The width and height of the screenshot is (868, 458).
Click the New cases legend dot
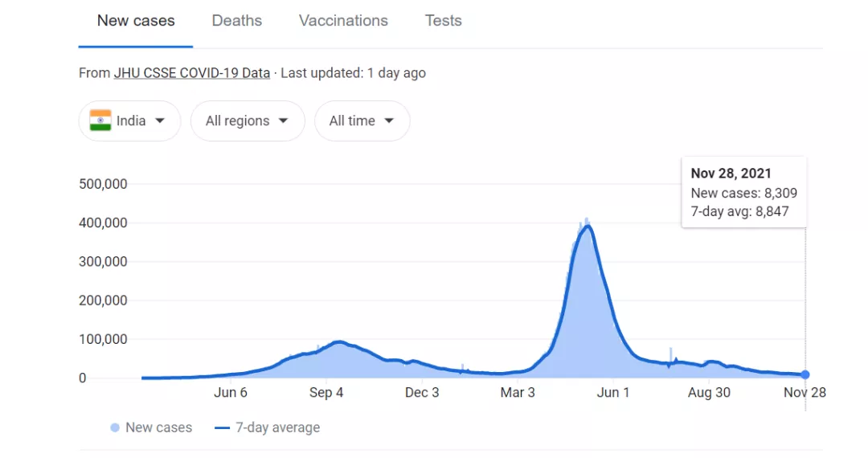(x=115, y=427)
